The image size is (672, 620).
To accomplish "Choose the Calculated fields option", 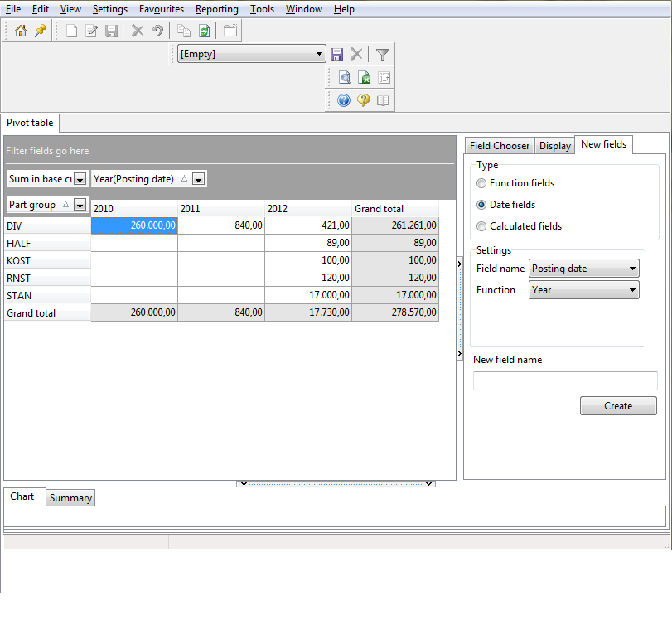I will point(481,226).
